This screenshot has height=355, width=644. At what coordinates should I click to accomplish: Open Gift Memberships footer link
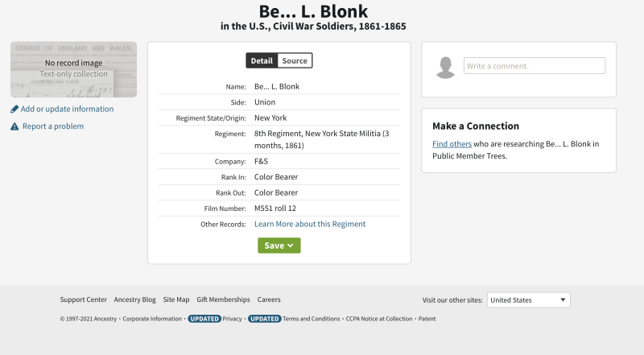click(223, 299)
